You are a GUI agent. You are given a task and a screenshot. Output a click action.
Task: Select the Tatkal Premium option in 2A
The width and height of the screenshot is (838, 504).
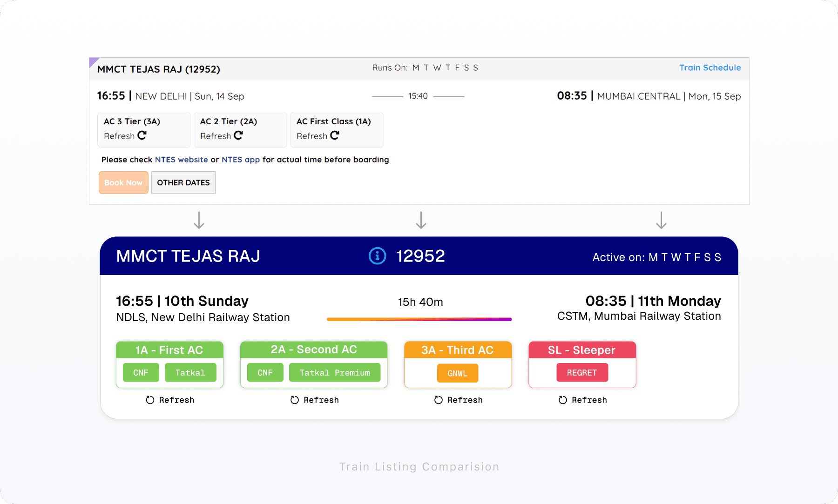point(335,373)
